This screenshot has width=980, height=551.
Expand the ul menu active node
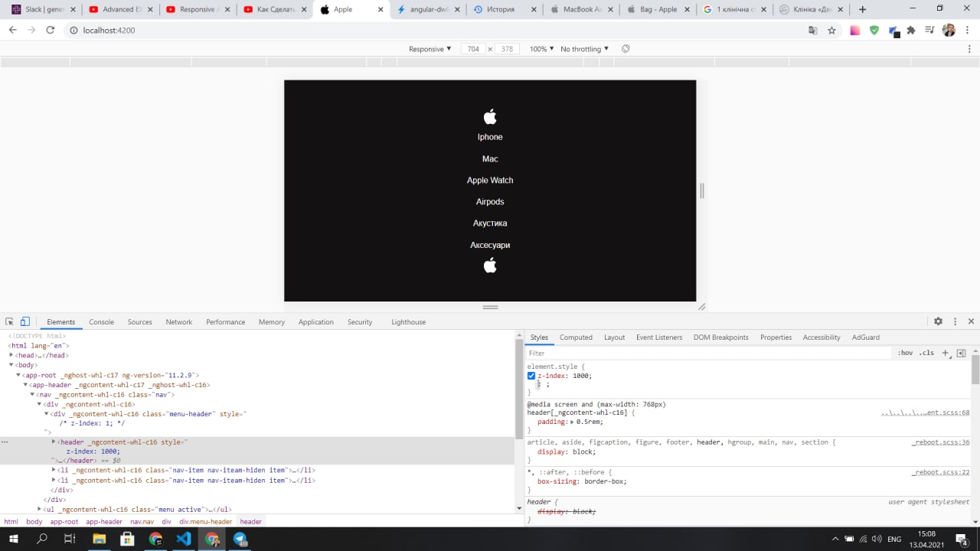40,509
